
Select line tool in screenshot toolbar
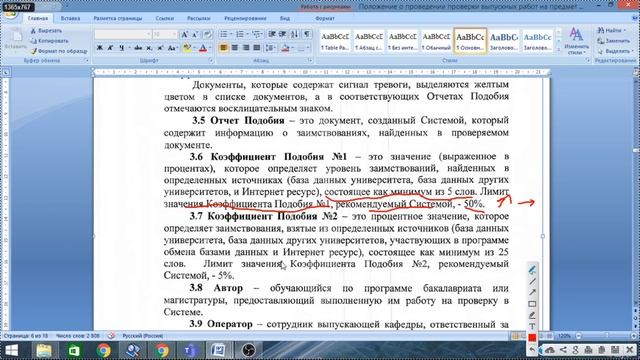pyautogui.click(x=532, y=281)
